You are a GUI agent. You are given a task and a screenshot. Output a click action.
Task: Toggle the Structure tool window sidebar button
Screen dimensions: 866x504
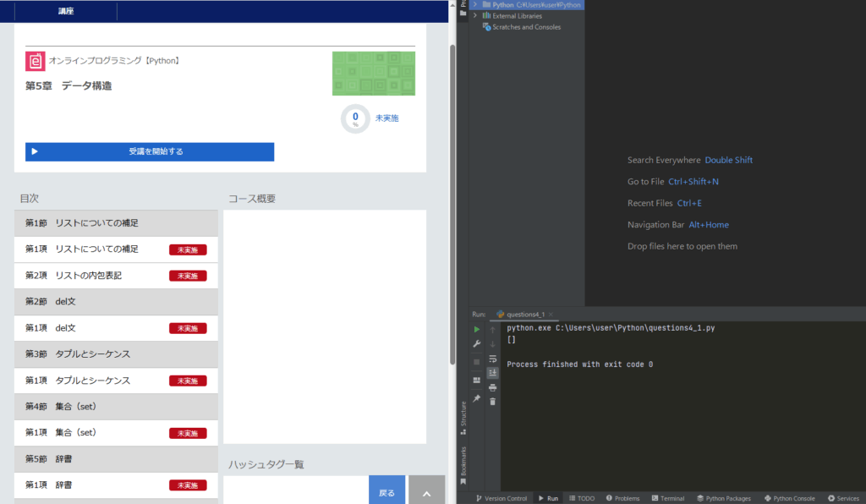click(x=463, y=414)
